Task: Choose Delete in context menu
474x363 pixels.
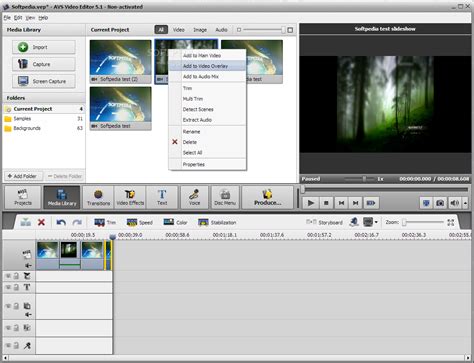Action: coord(207,142)
